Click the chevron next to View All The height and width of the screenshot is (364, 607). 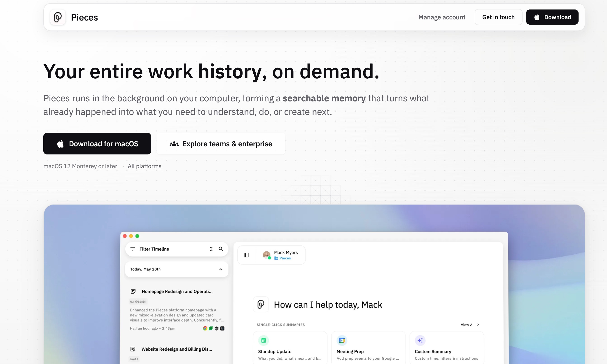point(478,325)
